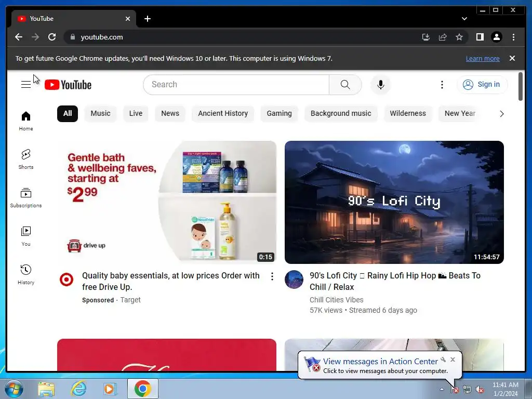Image resolution: width=532 pixels, height=399 pixels.
Task: Go back with Chrome back arrow
Action: [x=19, y=37]
